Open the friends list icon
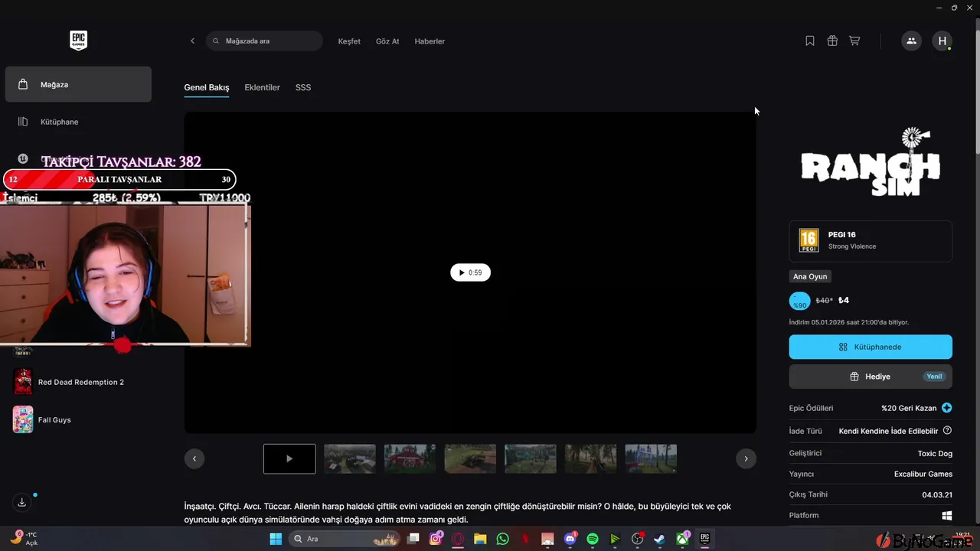 pyautogui.click(x=911, y=41)
